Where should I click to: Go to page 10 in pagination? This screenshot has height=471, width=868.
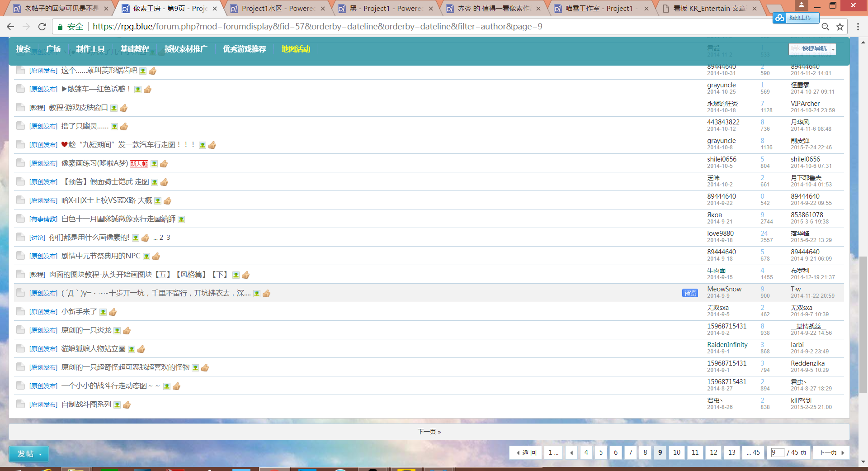677,452
